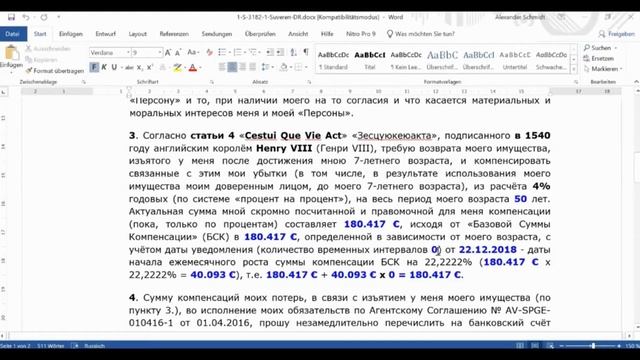
Task: Click the Einfügen paste clipboard icon
Action: (x=11, y=53)
